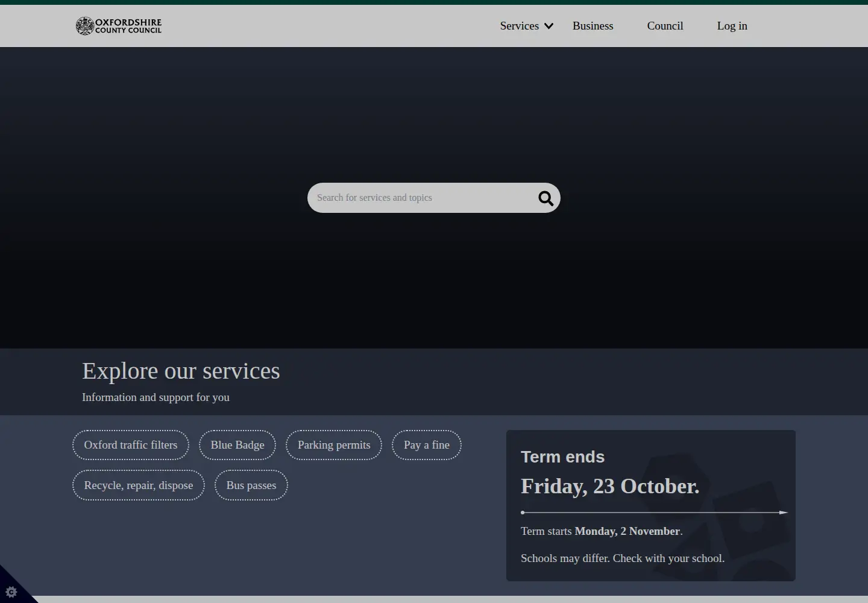Click Log in
The height and width of the screenshot is (603, 868).
[x=732, y=26]
